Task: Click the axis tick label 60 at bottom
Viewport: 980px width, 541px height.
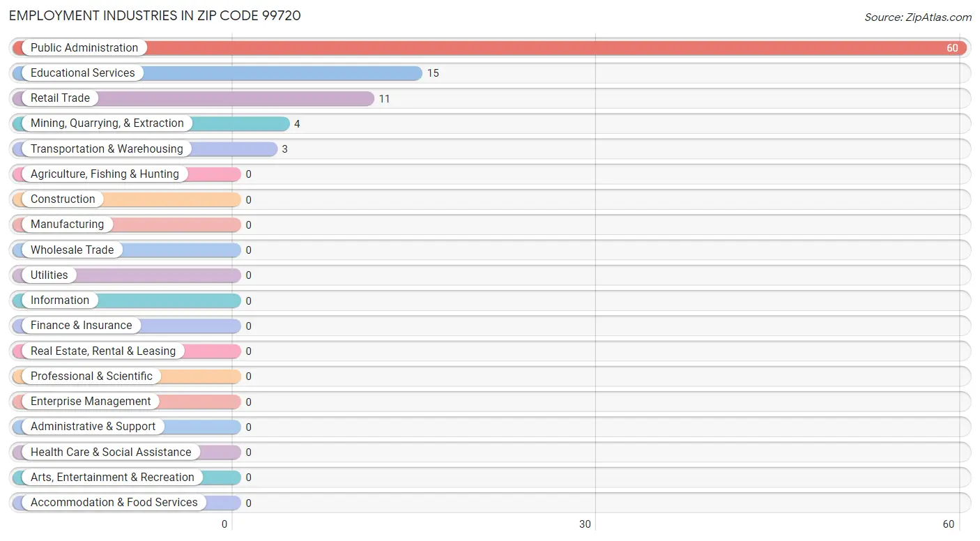Action: (948, 524)
